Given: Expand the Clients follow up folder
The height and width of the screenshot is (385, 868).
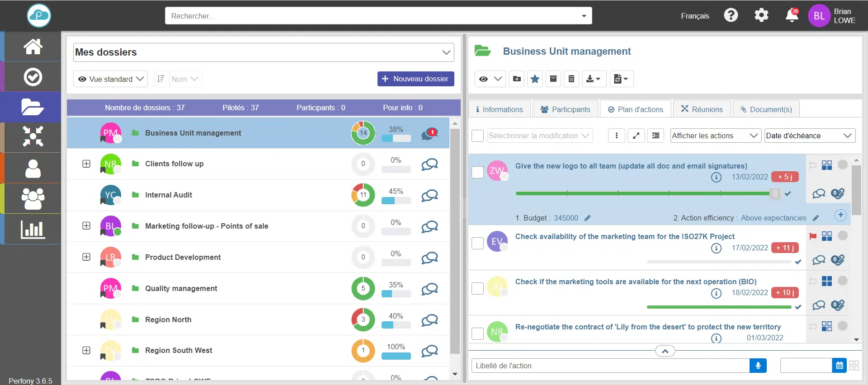Looking at the screenshot, I should tap(86, 164).
